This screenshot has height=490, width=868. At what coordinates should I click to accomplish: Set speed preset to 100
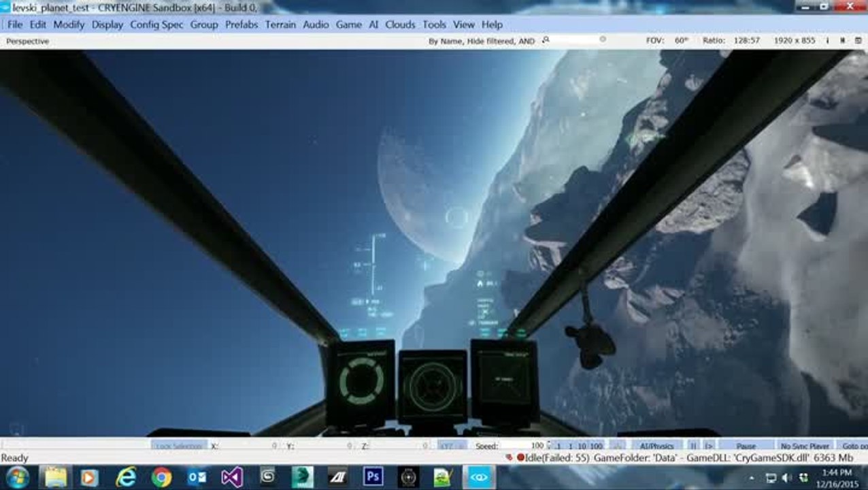click(597, 446)
